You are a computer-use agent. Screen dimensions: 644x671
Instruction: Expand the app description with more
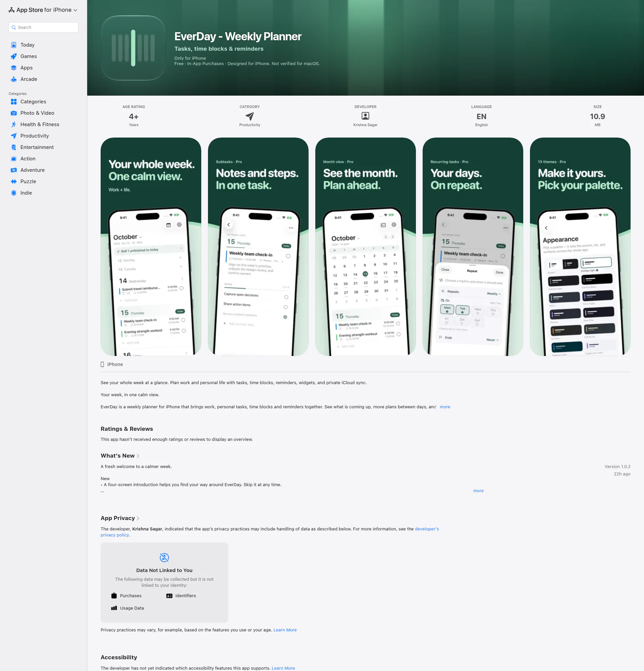pyautogui.click(x=445, y=407)
